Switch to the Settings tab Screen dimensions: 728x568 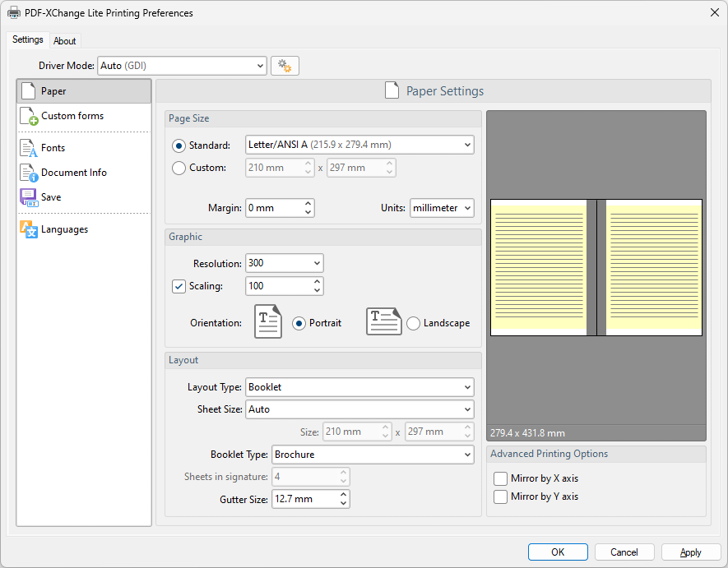pyautogui.click(x=28, y=39)
